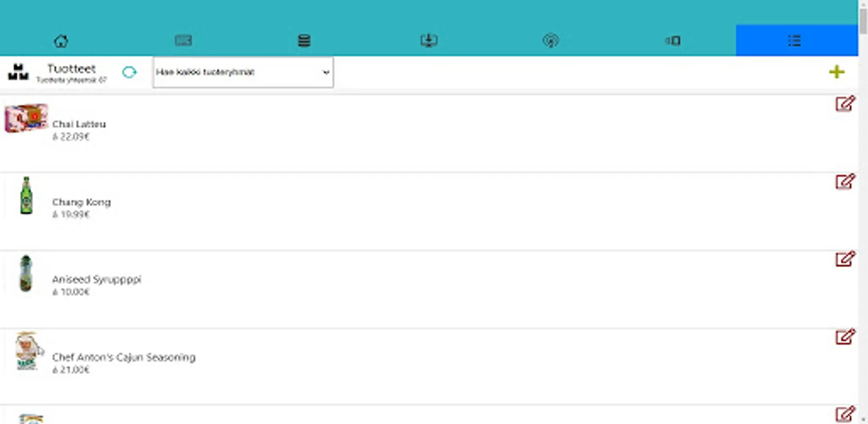Select the broadcast signal icon

pyautogui.click(x=550, y=41)
